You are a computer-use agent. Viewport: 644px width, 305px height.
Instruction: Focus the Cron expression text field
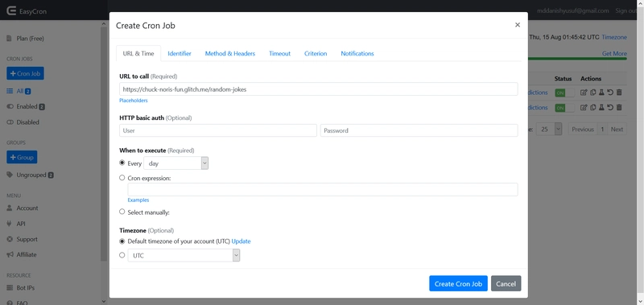coord(323,190)
